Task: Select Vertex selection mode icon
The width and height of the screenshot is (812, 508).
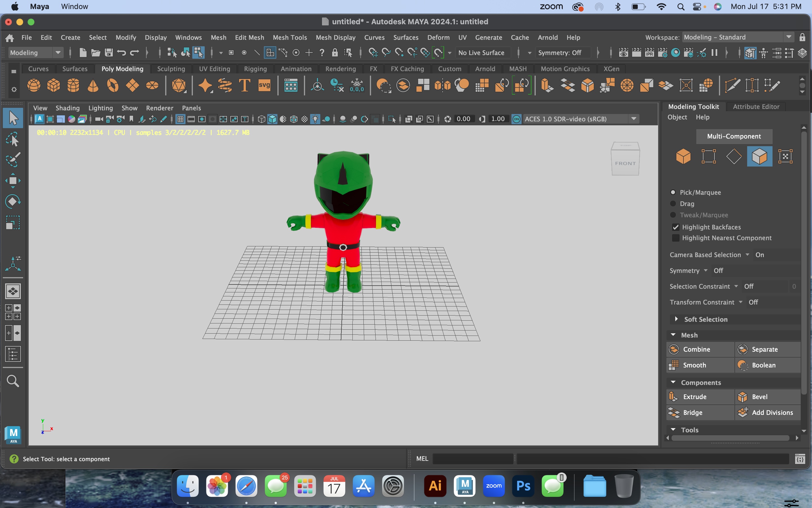Action: [709, 157]
